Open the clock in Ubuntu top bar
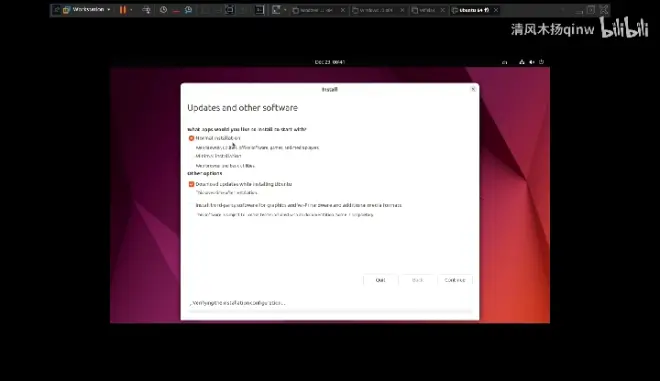 (330, 62)
